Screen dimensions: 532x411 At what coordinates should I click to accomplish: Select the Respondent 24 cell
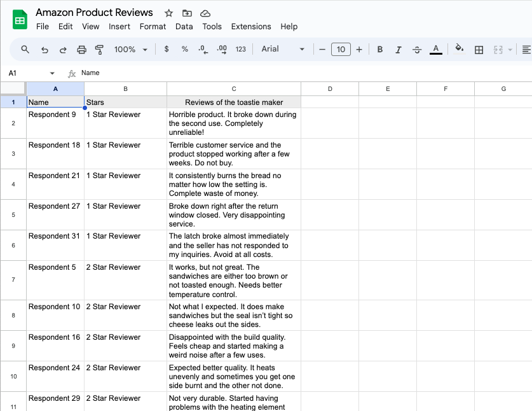coord(55,377)
